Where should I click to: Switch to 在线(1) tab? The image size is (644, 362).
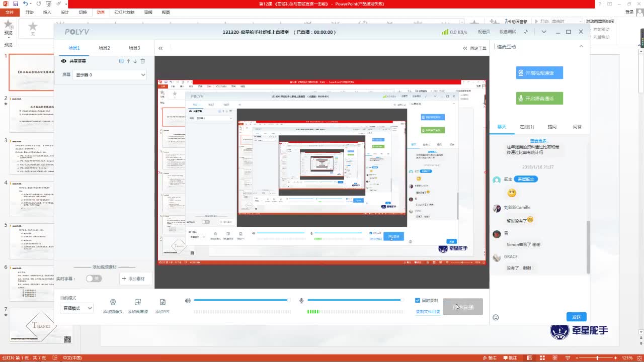pyautogui.click(x=527, y=127)
